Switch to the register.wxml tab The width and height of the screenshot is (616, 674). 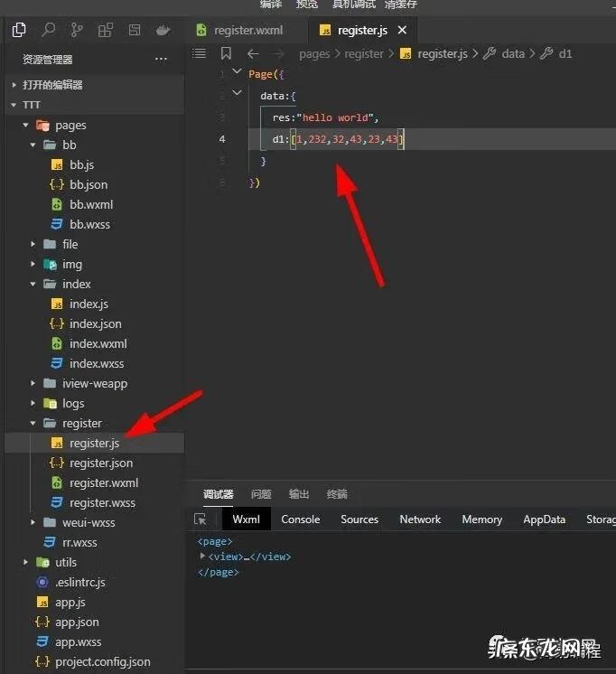[247, 30]
